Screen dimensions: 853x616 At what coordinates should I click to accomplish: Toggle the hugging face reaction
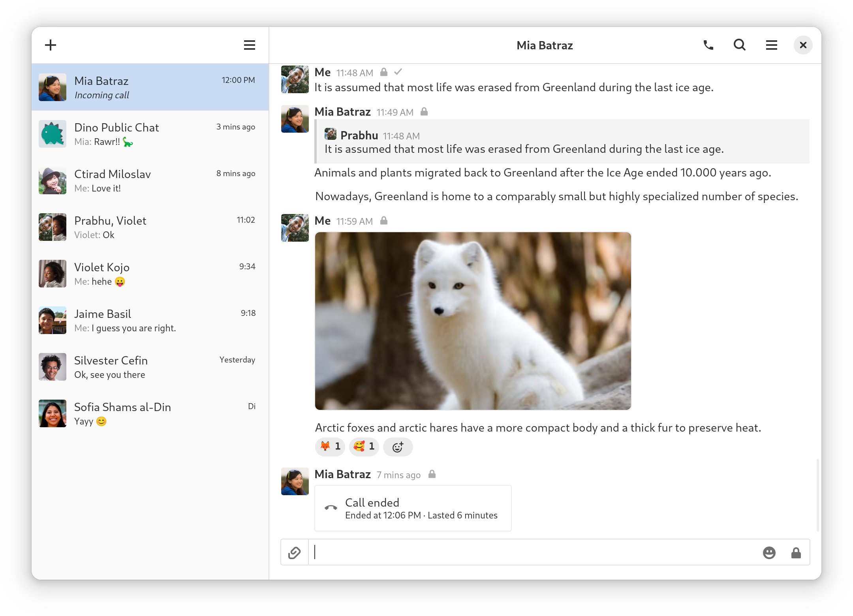click(x=364, y=447)
